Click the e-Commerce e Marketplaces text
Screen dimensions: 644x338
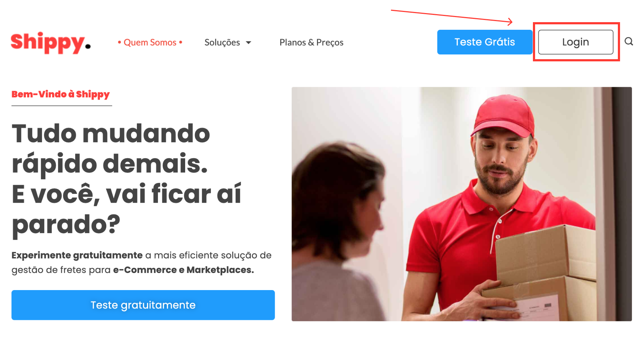click(183, 270)
